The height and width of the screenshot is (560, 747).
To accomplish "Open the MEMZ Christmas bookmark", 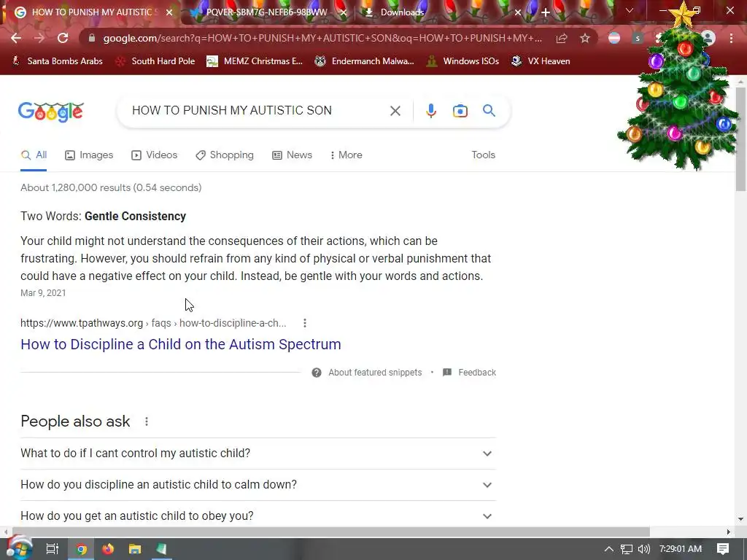I will tap(255, 61).
